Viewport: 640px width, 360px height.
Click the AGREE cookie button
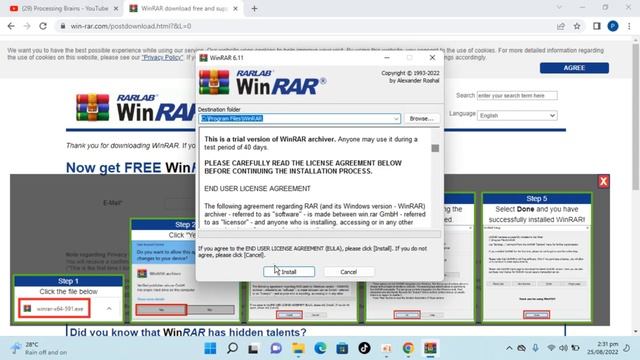(x=574, y=68)
